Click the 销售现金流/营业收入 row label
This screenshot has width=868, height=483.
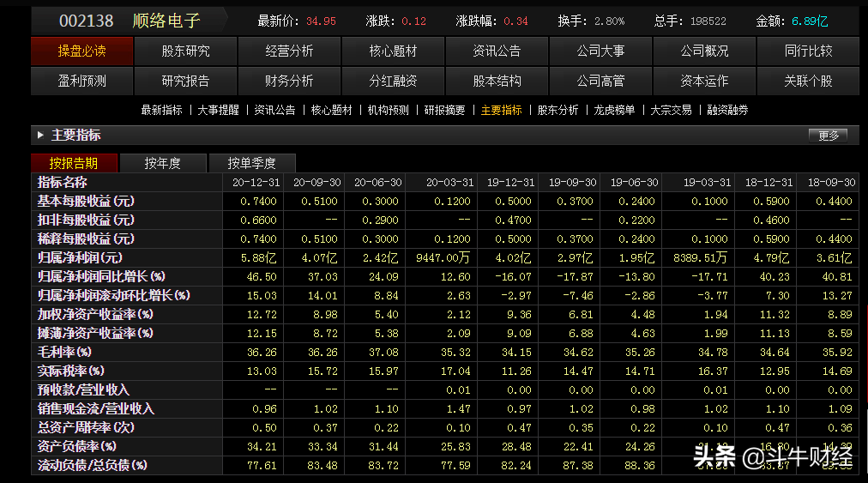[x=96, y=408]
